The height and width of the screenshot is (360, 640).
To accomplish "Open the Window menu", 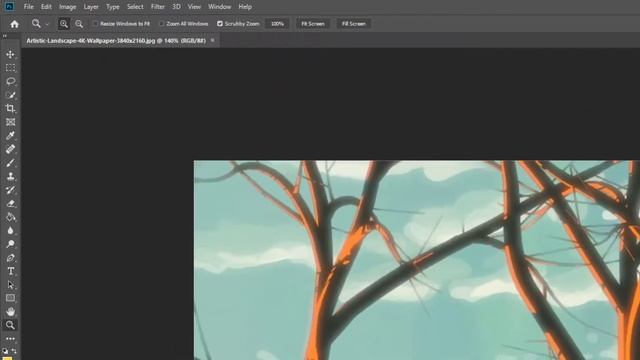I will point(219,7).
